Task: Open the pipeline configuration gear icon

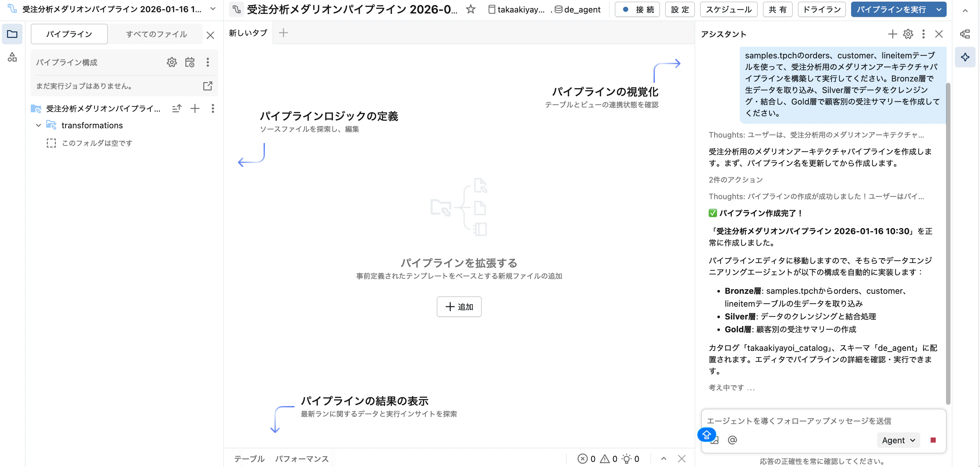Action: [172, 62]
